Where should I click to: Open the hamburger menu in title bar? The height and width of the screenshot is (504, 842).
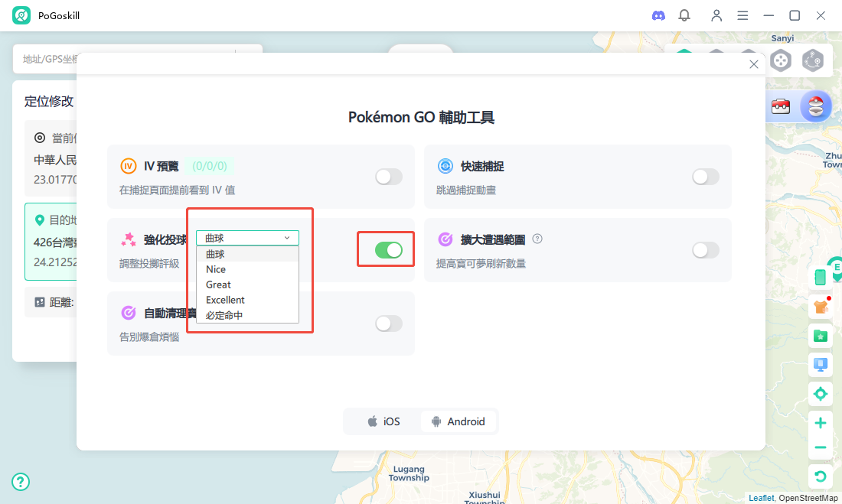(742, 15)
